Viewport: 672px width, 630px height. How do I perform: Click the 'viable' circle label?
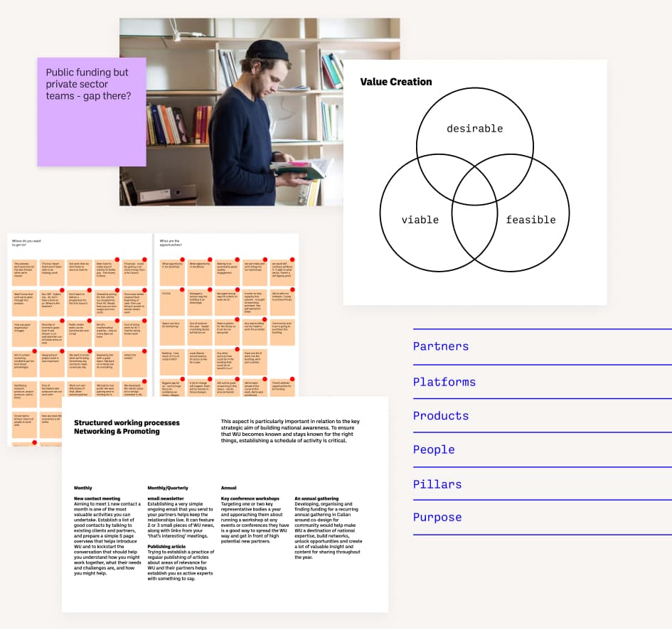click(420, 220)
